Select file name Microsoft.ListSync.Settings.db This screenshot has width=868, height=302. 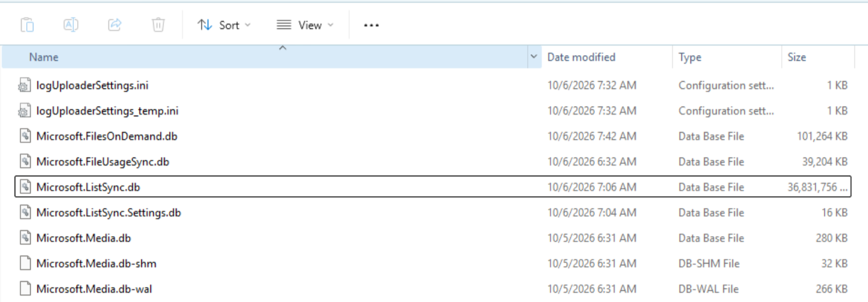click(109, 212)
